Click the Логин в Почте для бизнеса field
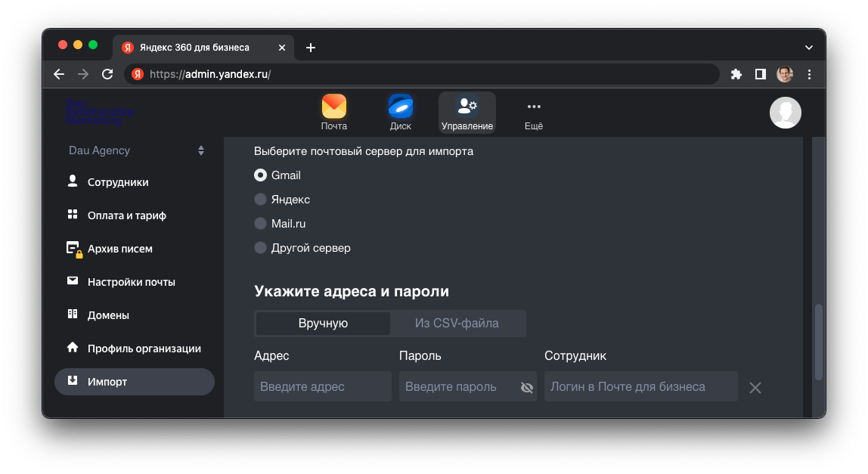This screenshot has width=868, height=474. (x=641, y=386)
